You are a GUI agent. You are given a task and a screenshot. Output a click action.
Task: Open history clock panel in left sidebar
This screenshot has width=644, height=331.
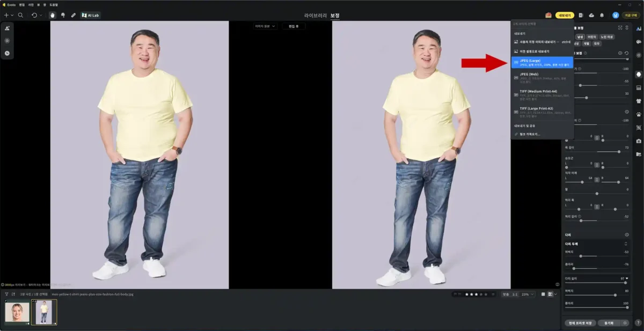7,53
